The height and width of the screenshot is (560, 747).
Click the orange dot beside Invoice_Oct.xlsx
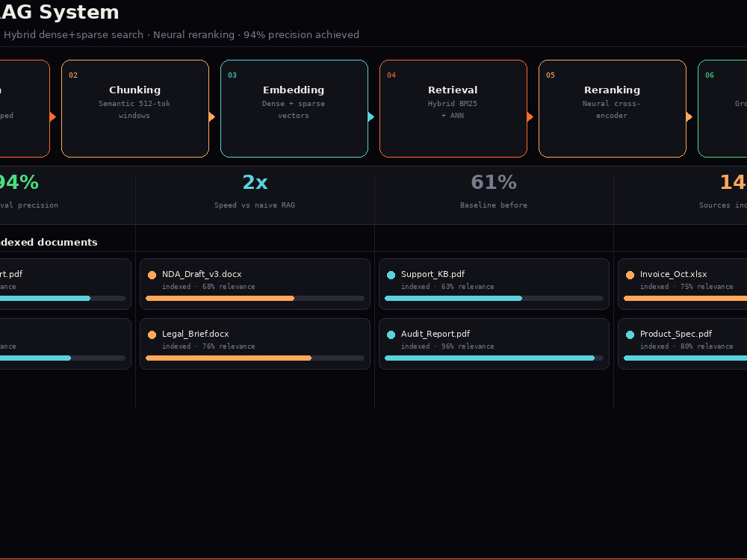(630, 275)
